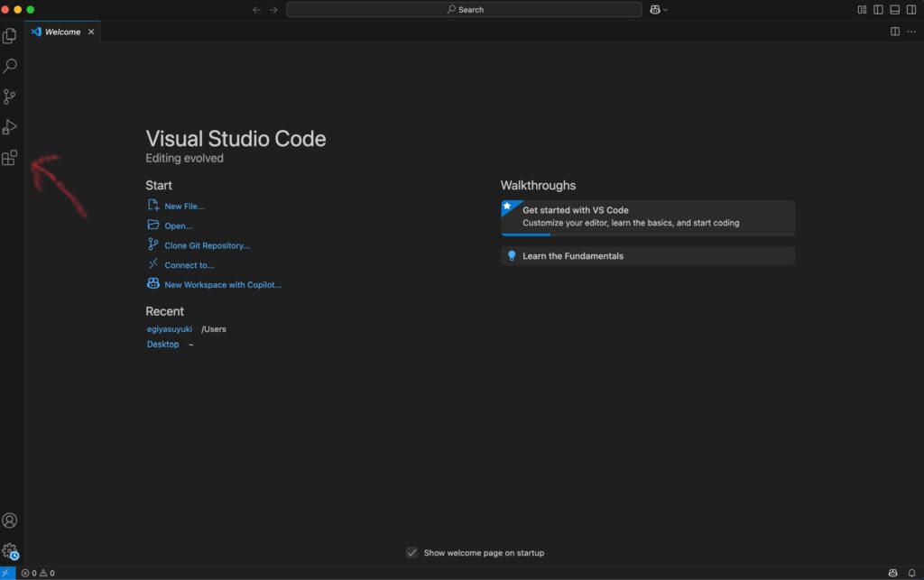924x580 pixels.
Task: Click New File... link
Action: [x=184, y=206]
